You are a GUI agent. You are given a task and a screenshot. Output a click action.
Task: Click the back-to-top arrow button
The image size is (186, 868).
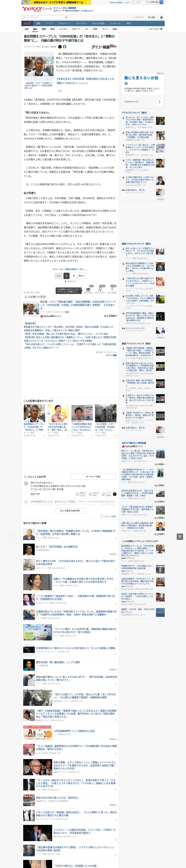coord(180,536)
